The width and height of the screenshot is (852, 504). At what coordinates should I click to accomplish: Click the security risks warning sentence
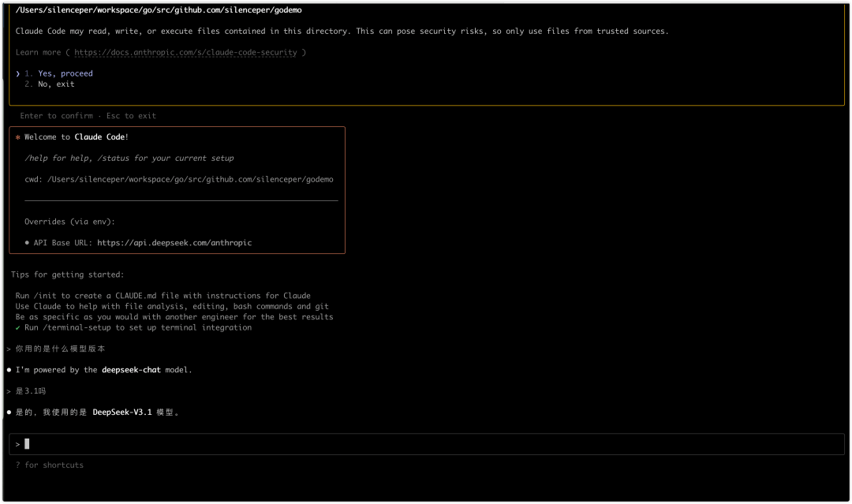[342, 31]
